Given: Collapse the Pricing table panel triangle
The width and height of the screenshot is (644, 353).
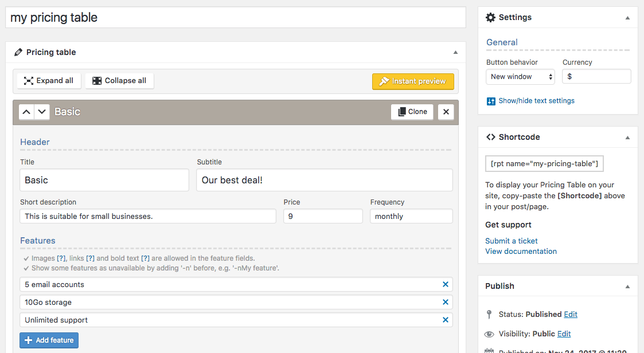Looking at the screenshot, I should pos(455,52).
